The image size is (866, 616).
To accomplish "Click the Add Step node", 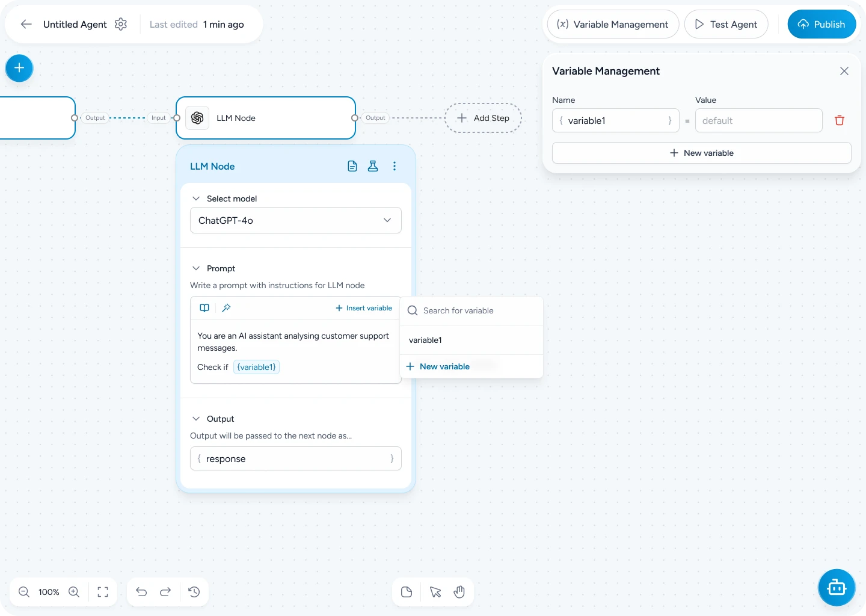I will pos(483,118).
